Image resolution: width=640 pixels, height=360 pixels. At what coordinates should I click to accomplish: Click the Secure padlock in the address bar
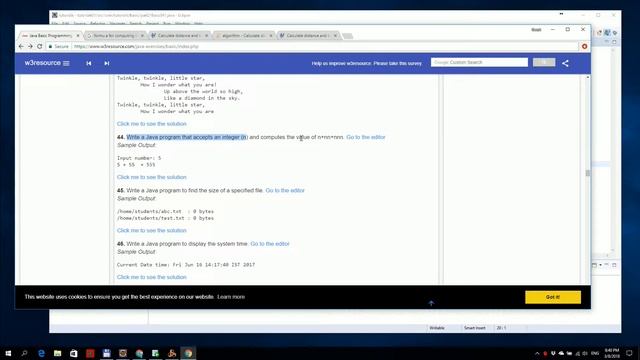pyautogui.click(x=51, y=47)
